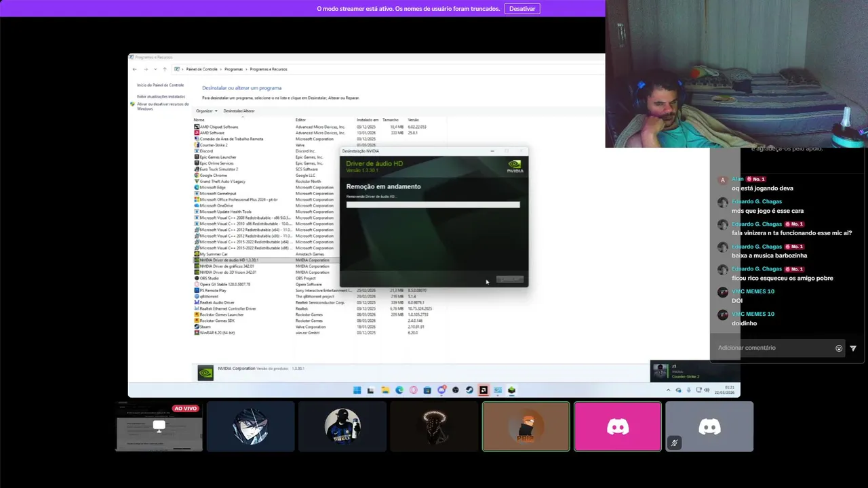Select Microsoft Edge icon in program list
868x488 pixels.
pyautogui.click(x=197, y=188)
